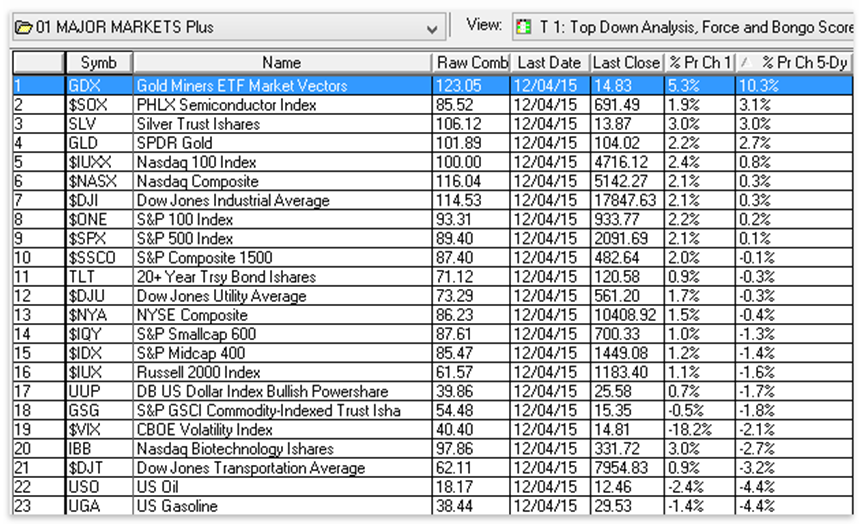Click S&P Smallcap 600 name
This screenshot has width=863, height=524.
[196, 334]
